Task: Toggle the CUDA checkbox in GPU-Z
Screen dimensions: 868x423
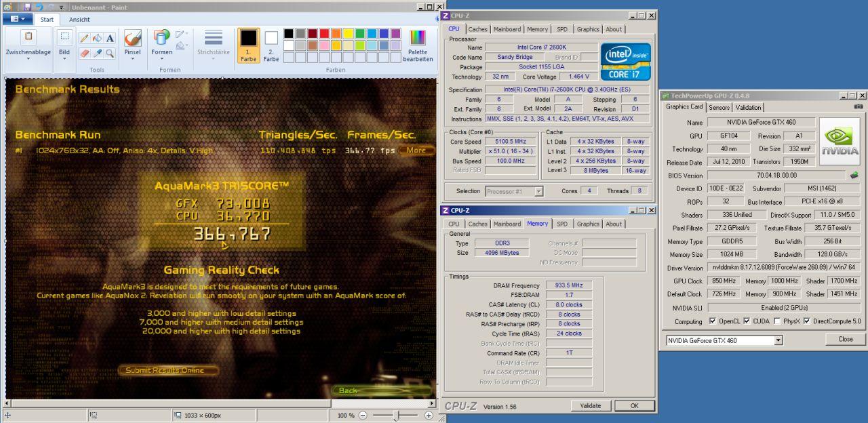Action: 747,321
